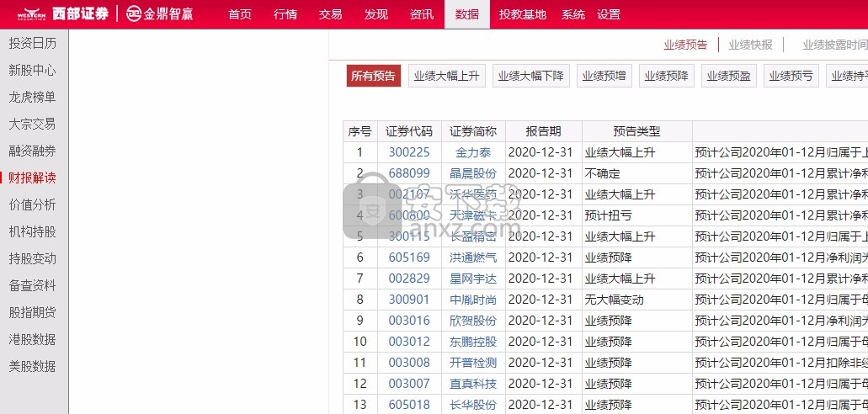The width and height of the screenshot is (868, 414).
Task: Sort by 预告类型 column header
Action: pos(637,131)
